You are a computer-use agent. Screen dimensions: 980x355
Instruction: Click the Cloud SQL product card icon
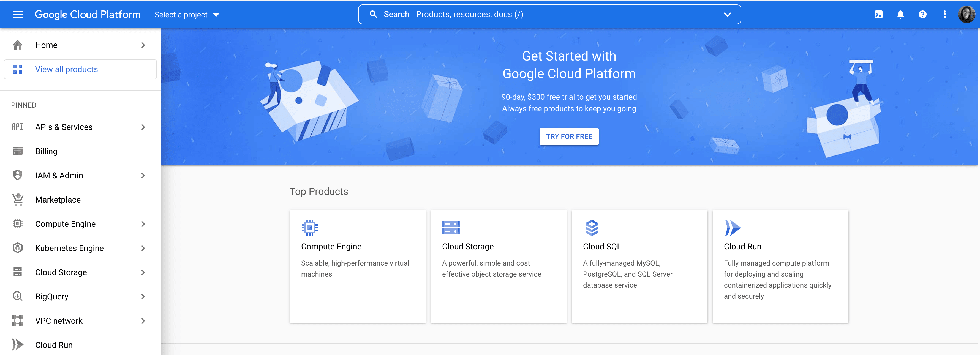click(592, 228)
